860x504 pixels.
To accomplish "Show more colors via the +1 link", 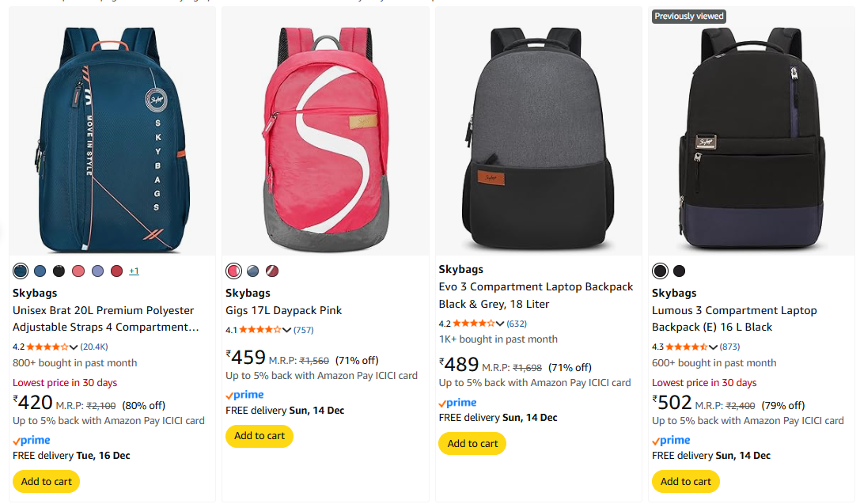I will click(134, 271).
